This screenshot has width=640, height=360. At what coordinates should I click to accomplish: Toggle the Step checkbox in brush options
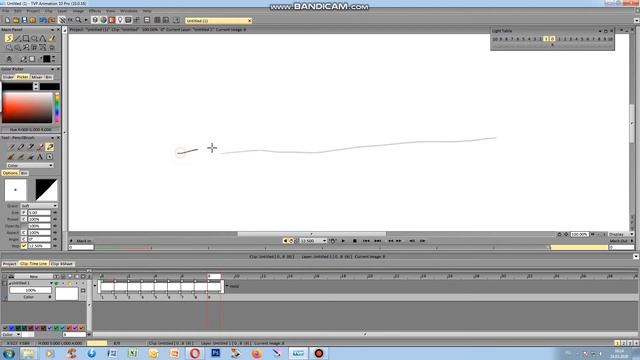click(x=24, y=246)
